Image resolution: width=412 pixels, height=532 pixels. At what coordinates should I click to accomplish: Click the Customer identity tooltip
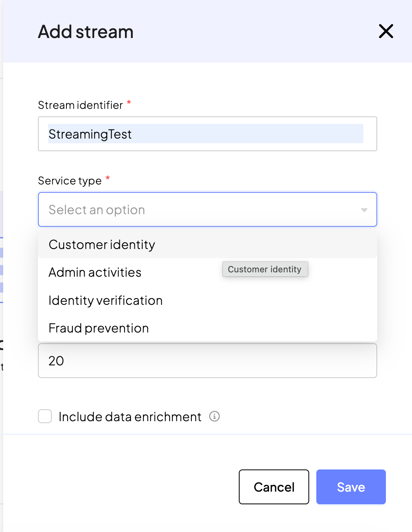click(x=265, y=269)
